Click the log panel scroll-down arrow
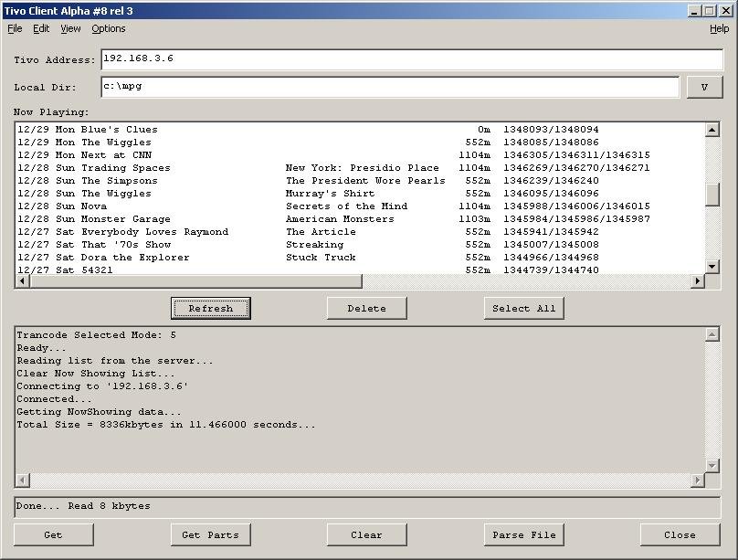 712,466
